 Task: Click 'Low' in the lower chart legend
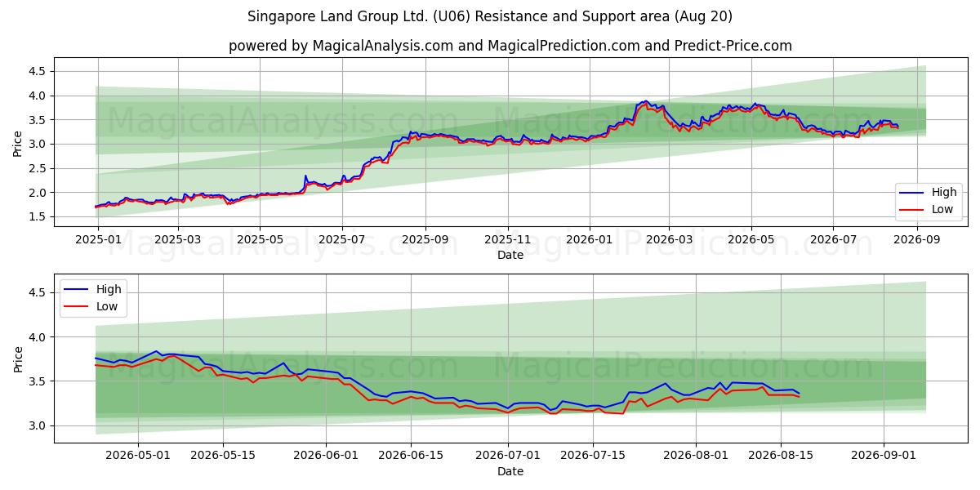coord(107,306)
